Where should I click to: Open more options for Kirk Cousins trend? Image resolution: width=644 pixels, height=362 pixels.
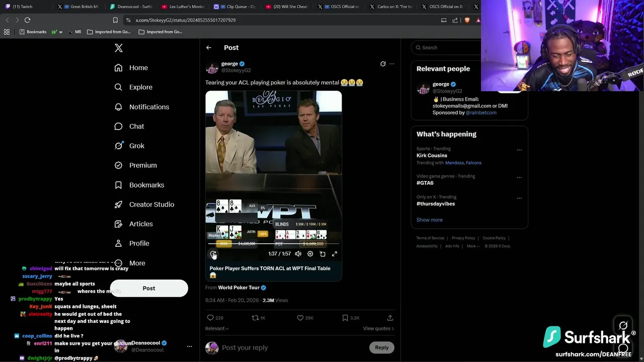coord(519,150)
